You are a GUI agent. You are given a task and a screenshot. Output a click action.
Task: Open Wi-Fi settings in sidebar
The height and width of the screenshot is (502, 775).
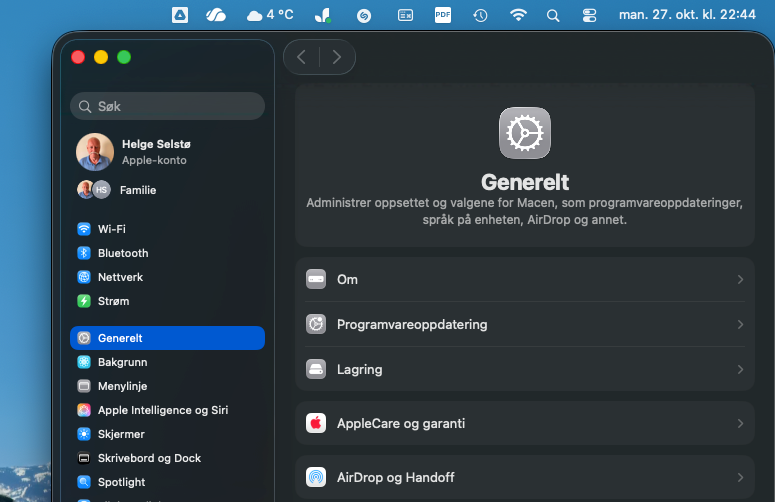pos(111,229)
